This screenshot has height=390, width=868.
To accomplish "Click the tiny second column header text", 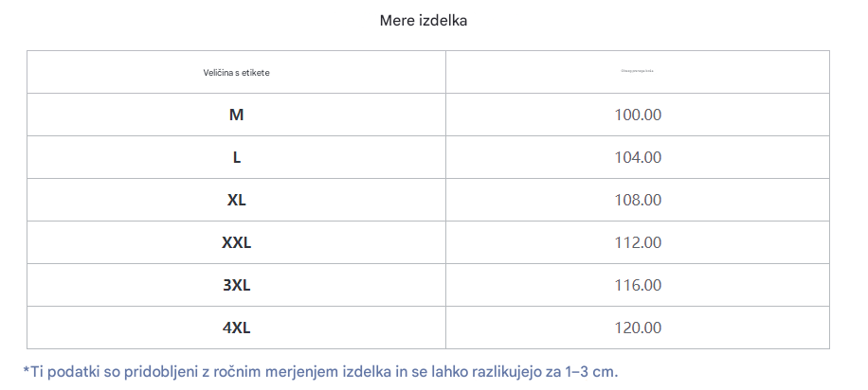I will (x=637, y=71).
